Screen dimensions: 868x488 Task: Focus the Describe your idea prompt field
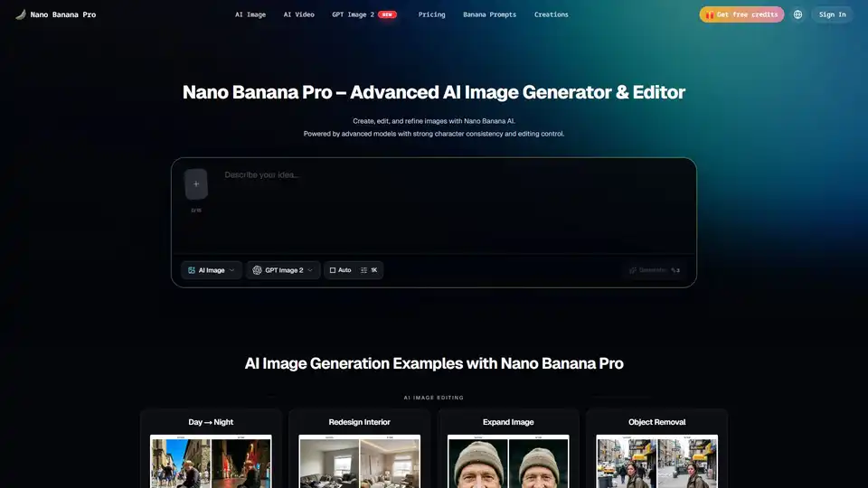[x=454, y=208]
